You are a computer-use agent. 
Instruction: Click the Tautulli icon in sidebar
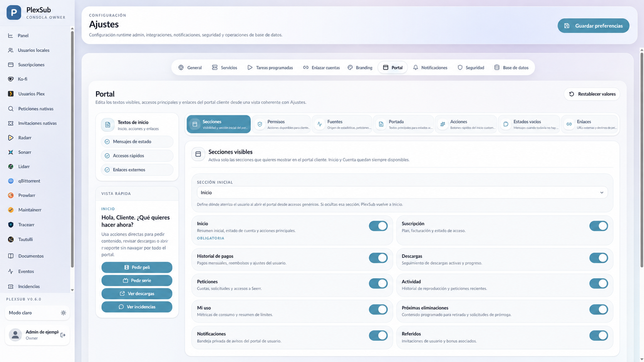[10, 239]
